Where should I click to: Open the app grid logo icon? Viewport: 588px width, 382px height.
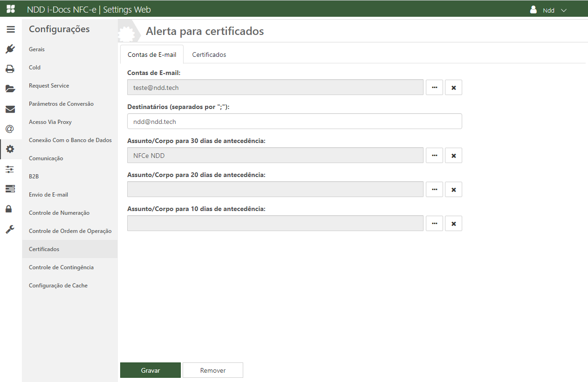(11, 9)
